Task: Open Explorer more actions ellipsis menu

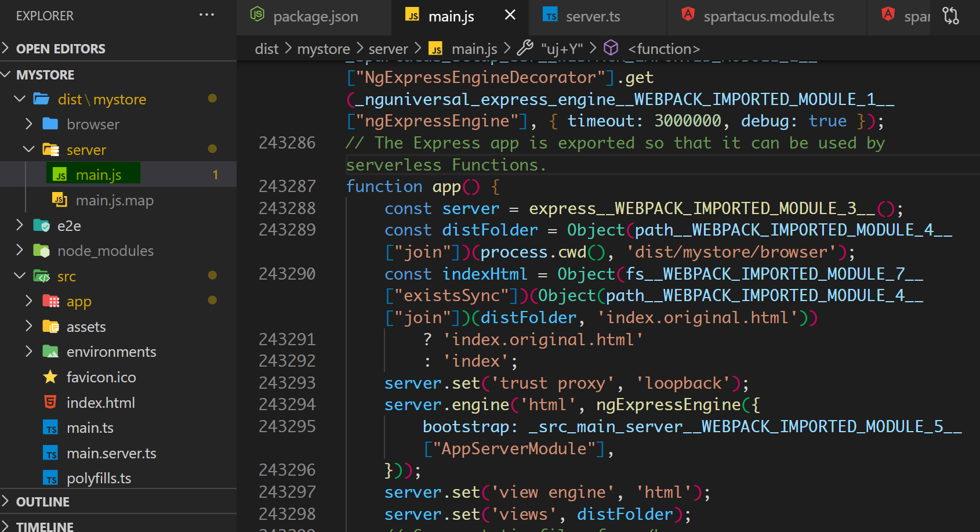Action: 206,15
